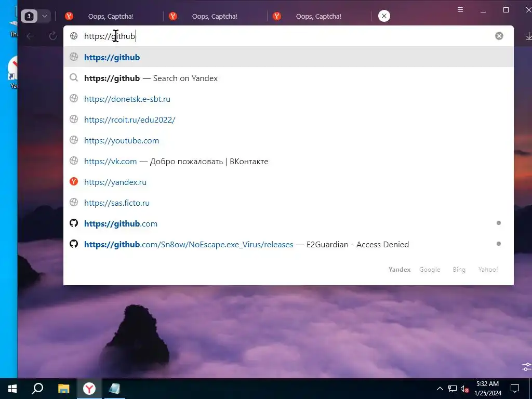Open File Explorer from the taskbar

63,389
